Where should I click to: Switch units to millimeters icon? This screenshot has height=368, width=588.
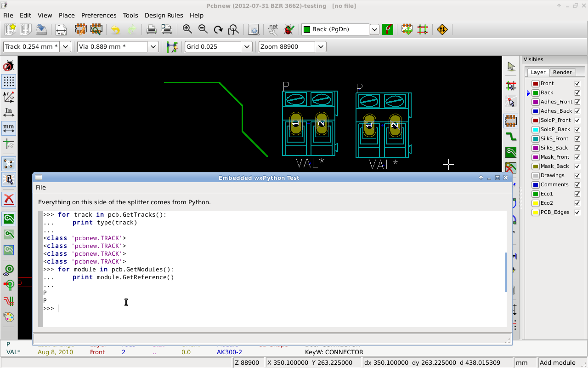[x=8, y=128]
